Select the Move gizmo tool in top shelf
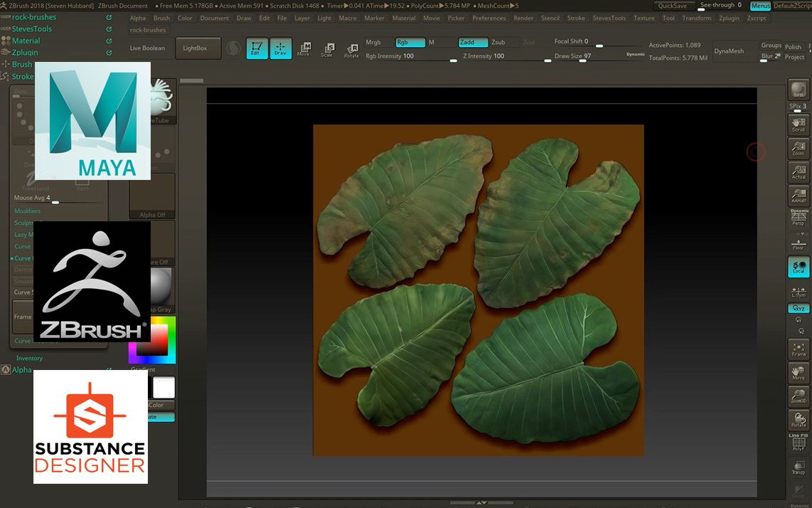 [304, 49]
